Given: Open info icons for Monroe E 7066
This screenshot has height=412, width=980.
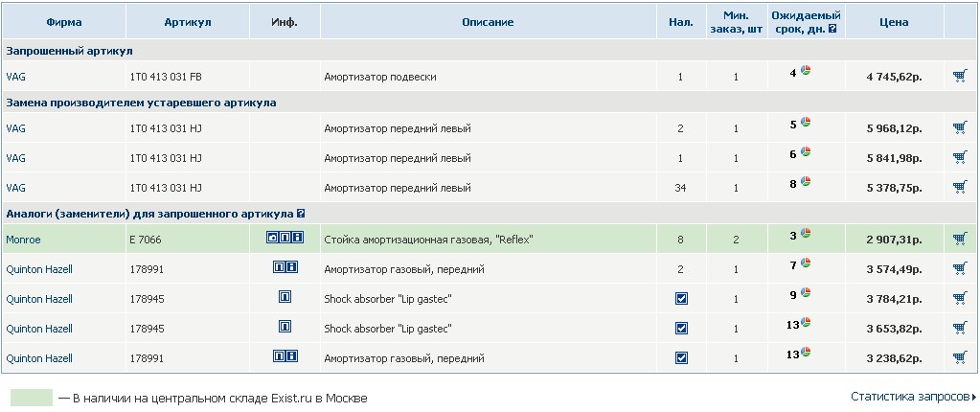Looking at the screenshot, I should [285, 238].
